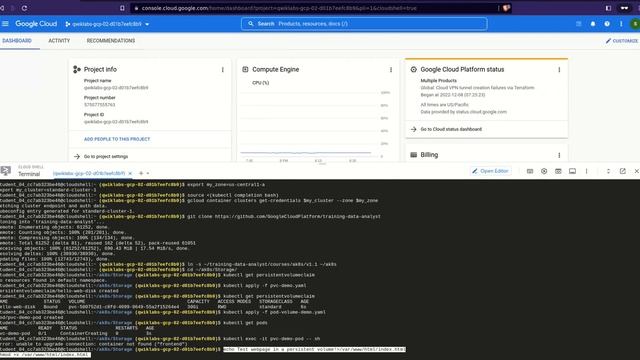Click Add People to This Project
Image resolution: width=640 pixels, height=360 pixels.
point(117,139)
